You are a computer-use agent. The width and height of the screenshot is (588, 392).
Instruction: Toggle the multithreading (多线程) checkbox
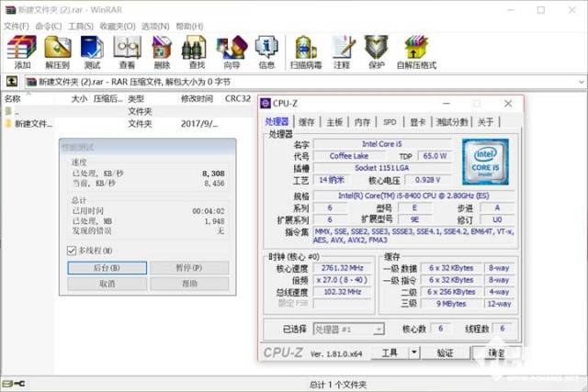pyautogui.click(x=73, y=251)
